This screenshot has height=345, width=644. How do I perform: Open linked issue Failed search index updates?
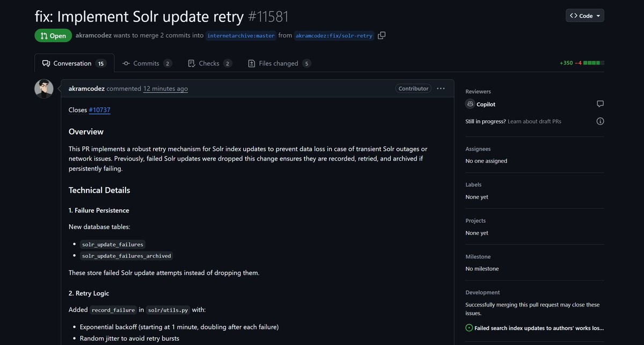[539, 328]
